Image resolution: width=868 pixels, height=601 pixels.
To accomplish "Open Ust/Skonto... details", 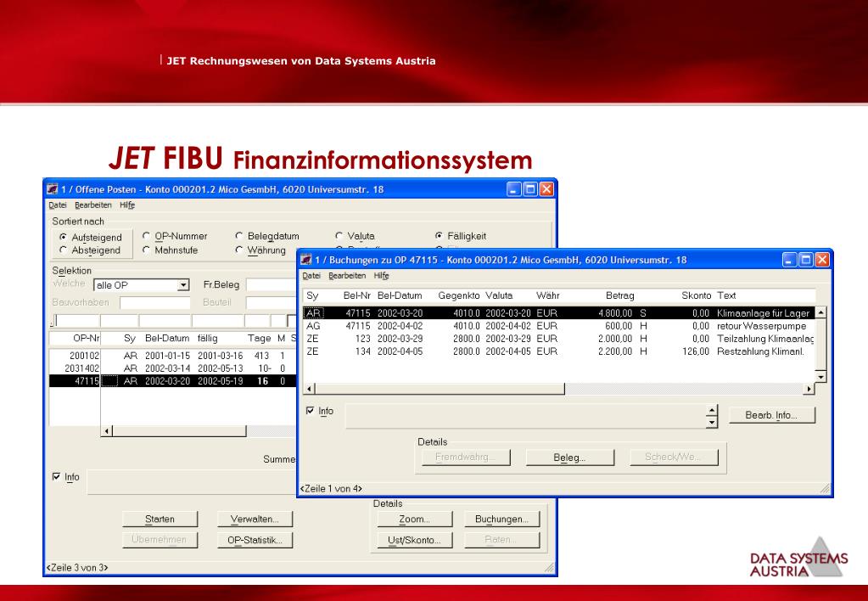I will click(x=415, y=540).
